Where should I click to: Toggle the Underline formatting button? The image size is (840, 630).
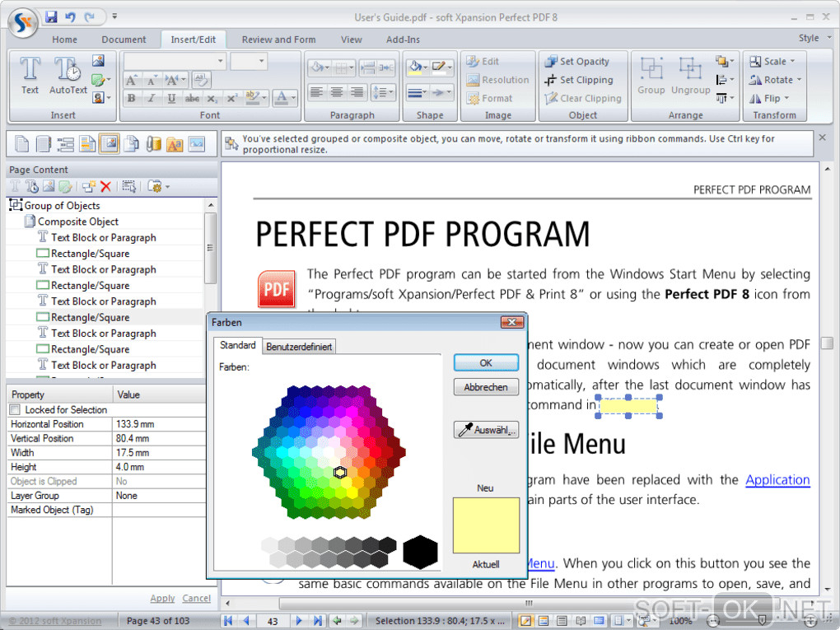171,98
